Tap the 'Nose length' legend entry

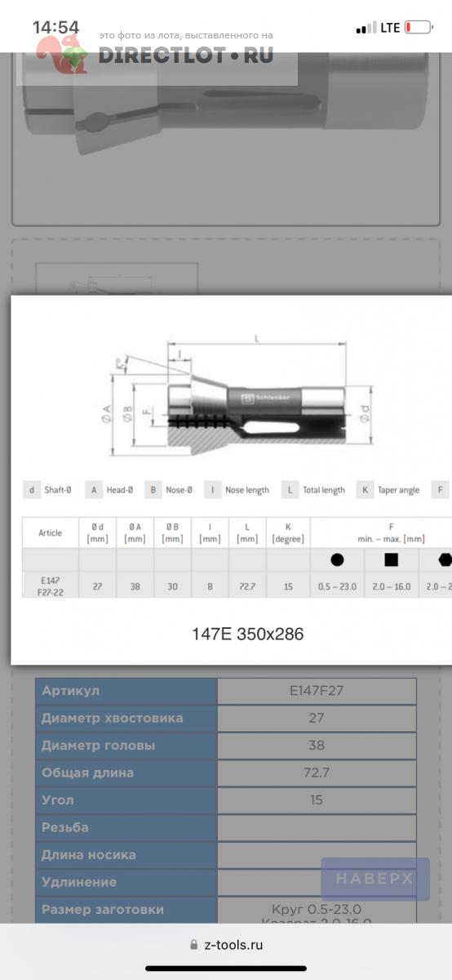(x=237, y=490)
